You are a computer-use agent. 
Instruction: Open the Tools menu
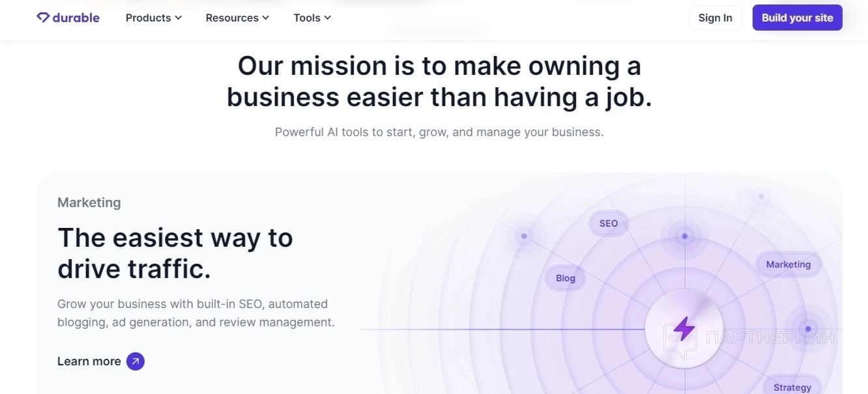[x=307, y=18]
